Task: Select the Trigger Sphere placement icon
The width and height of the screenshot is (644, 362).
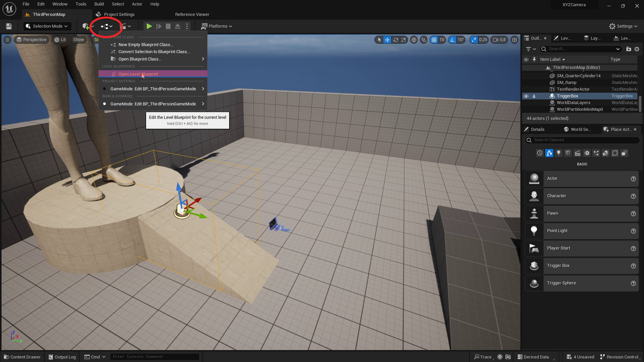Action: click(535, 283)
